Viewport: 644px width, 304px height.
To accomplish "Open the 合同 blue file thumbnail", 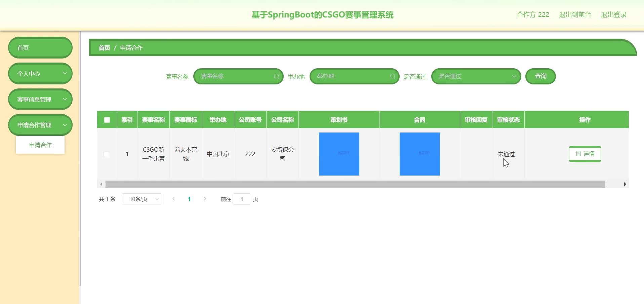I will point(419,154).
